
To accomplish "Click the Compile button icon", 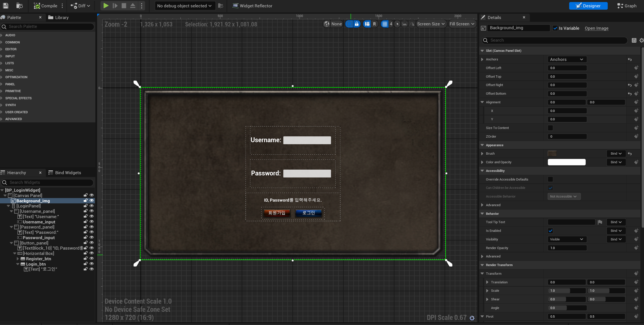I will (x=37, y=6).
